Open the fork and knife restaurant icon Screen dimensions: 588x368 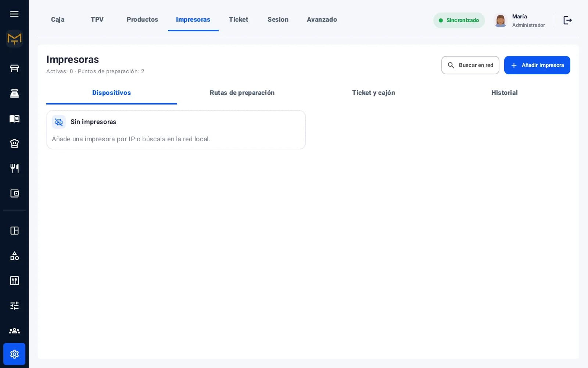click(14, 168)
